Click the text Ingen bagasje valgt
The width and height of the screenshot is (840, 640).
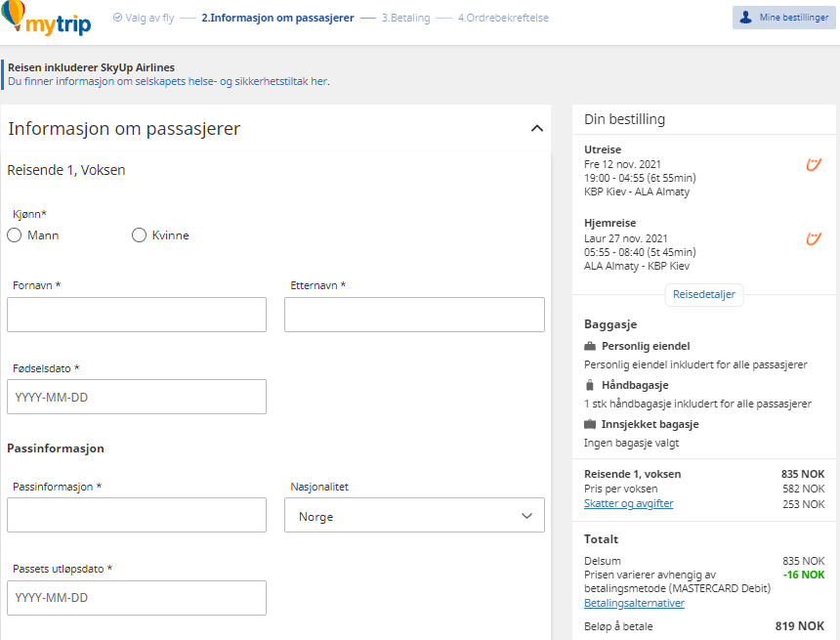point(631,443)
